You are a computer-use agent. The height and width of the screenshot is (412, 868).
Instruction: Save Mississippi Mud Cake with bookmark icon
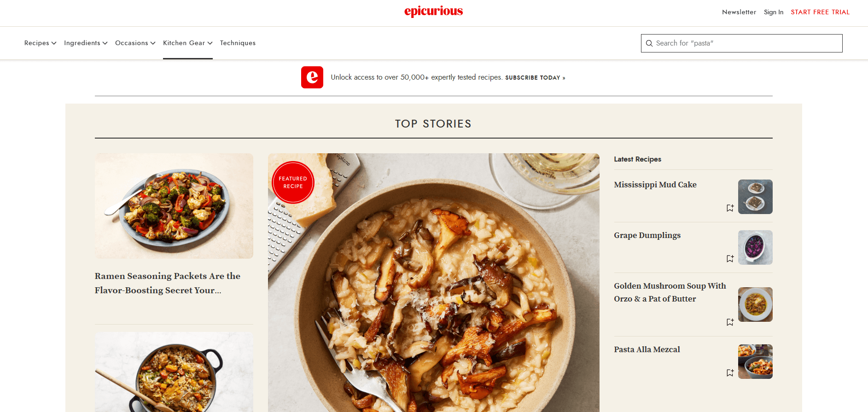(730, 208)
